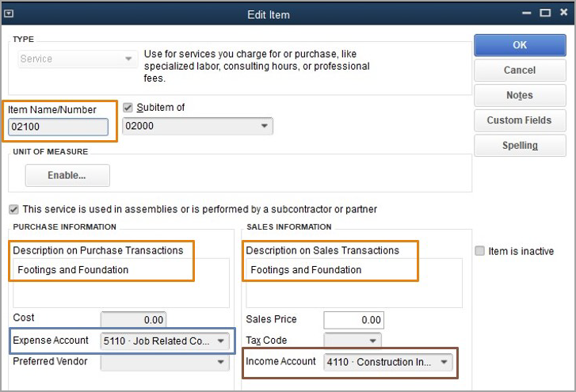Minimize the Edit Item window
The height and width of the screenshot is (392, 576).
526,13
